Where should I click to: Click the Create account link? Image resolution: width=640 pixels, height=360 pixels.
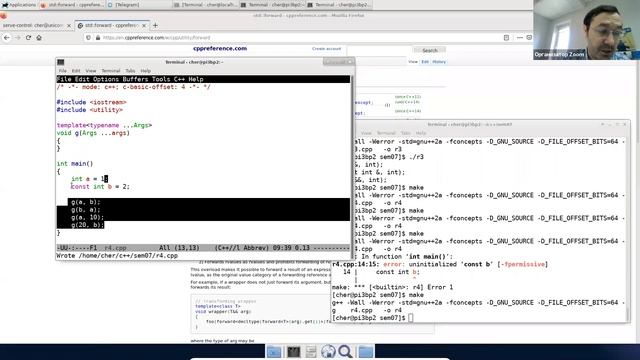click(x=326, y=49)
